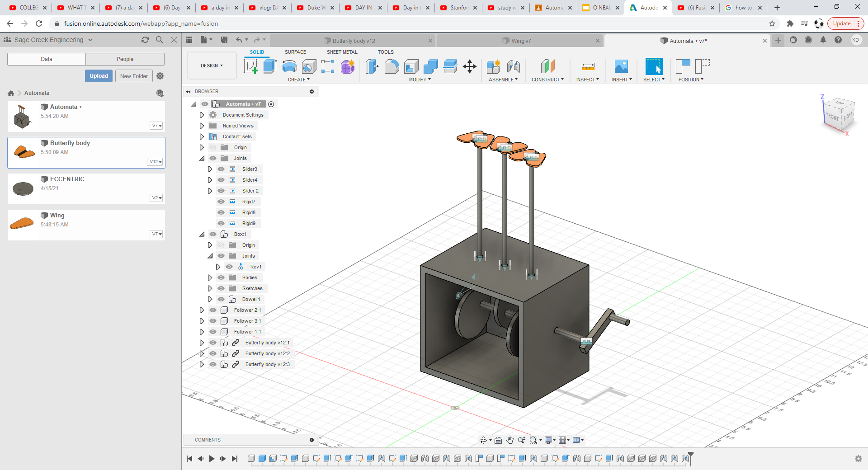
Task: Click the Joint tool icon
Action: click(x=513, y=66)
